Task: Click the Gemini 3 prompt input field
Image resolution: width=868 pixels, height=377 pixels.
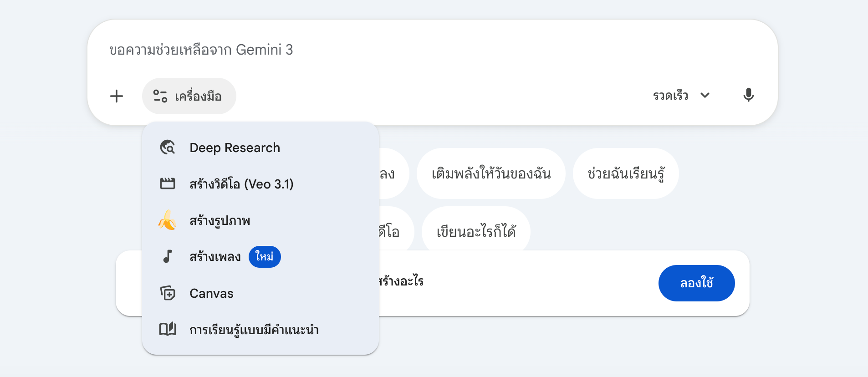Action: tap(410, 50)
